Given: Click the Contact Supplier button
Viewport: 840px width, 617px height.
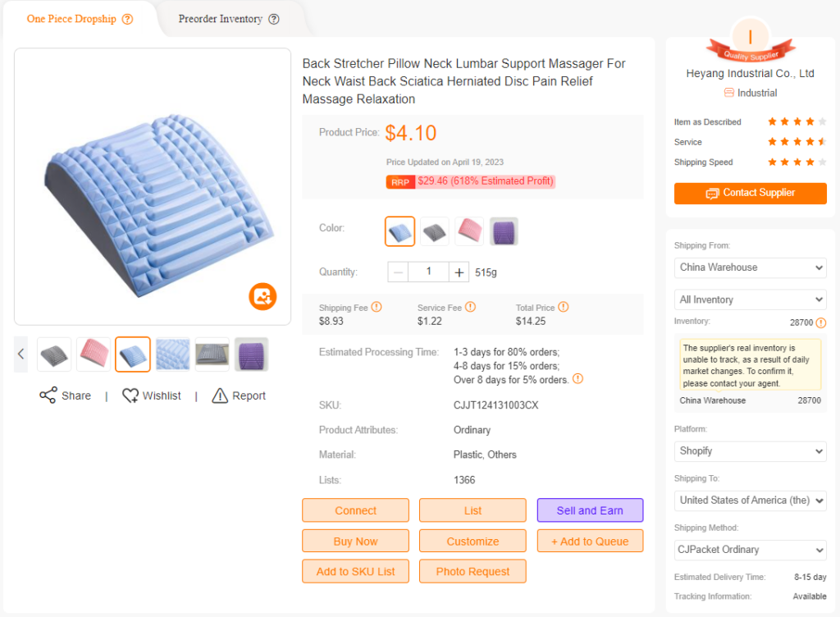Looking at the screenshot, I should pos(750,194).
